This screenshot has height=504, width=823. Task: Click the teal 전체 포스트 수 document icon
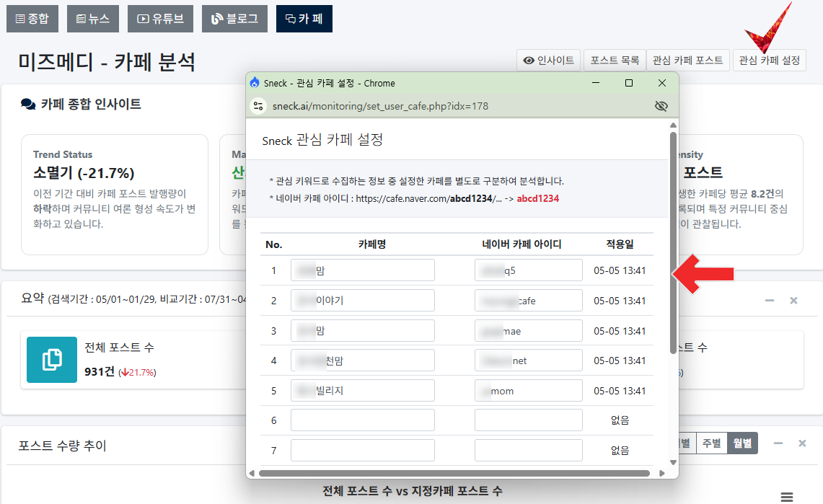[x=52, y=360]
